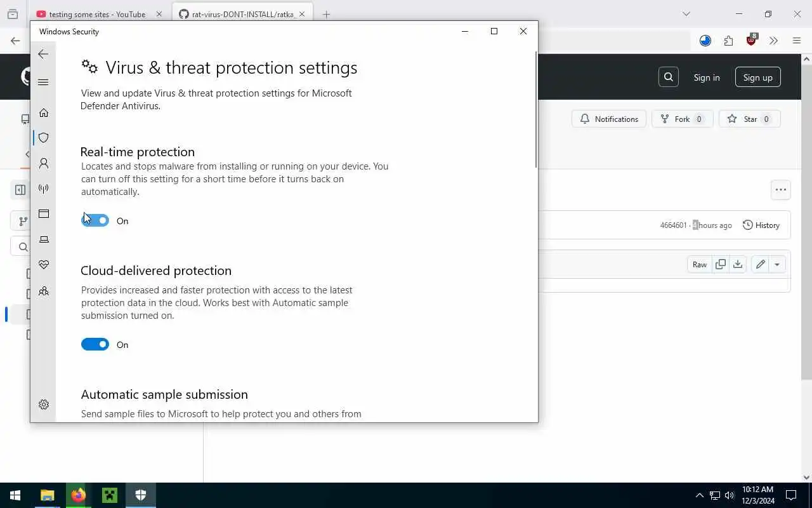Screen dimensions: 812x508
Task: Open Windows Security settings gear
Action: tap(44, 404)
